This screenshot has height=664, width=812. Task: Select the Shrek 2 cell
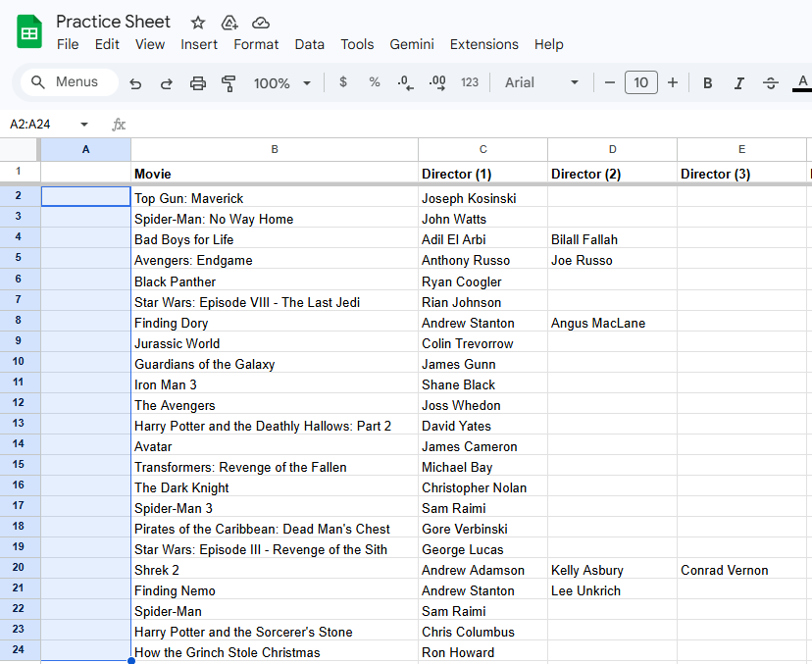275,569
